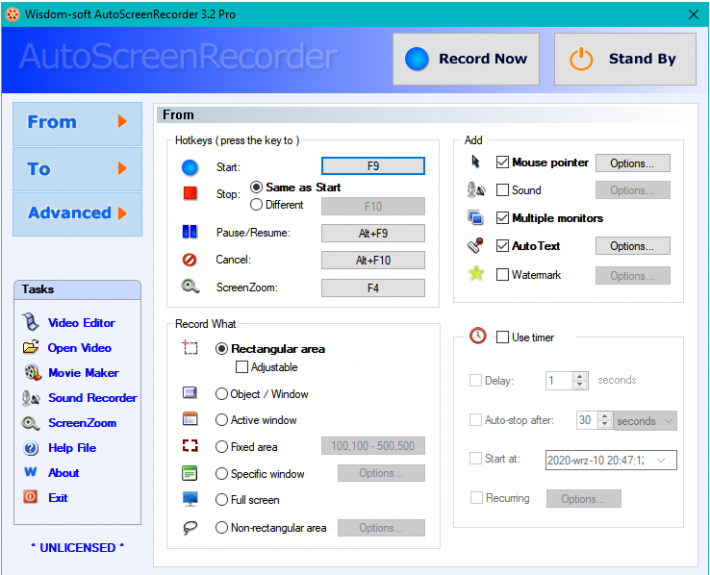The image size is (710, 575).
Task: Click the Object / Window icon
Action: coord(190,393)
